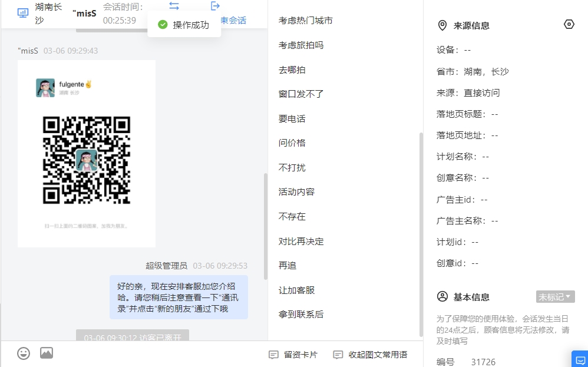Image resolution: width=588 pixels, height=367 pixels.
Task: Select the quick phrase 考虑旅拍吗
Action: (301, 45)
